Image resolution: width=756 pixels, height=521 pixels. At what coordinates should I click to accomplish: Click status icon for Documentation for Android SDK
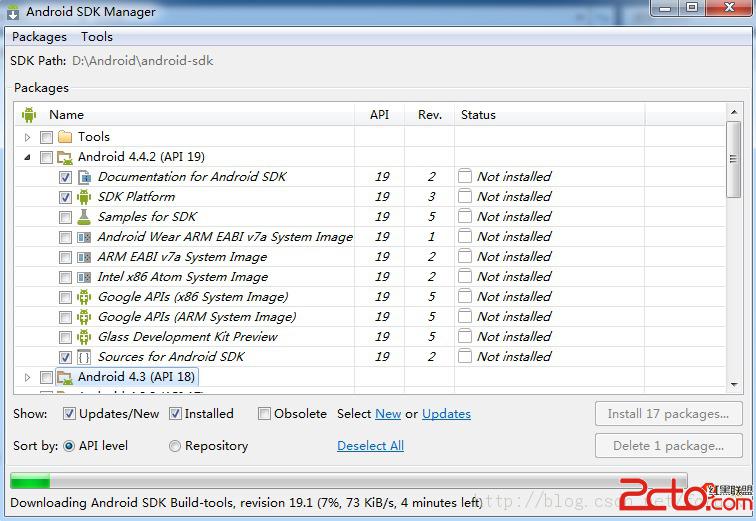(465, 176)
